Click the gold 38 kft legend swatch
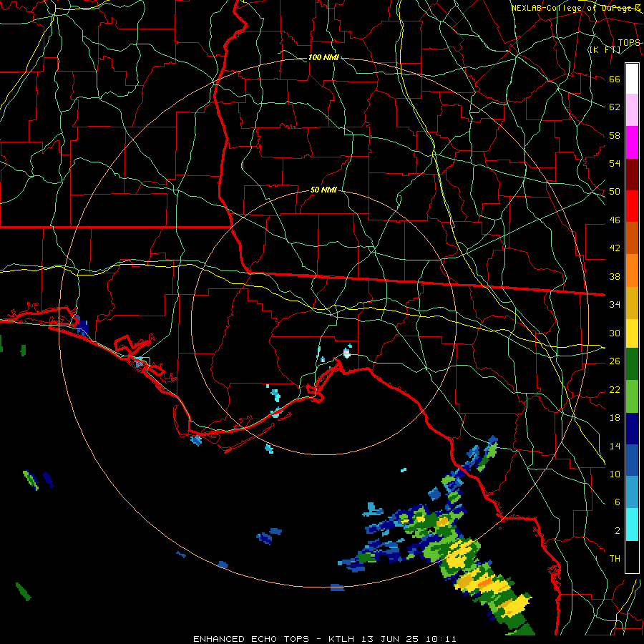This screenshot has width=644, height=644. [x=632, y=303]
